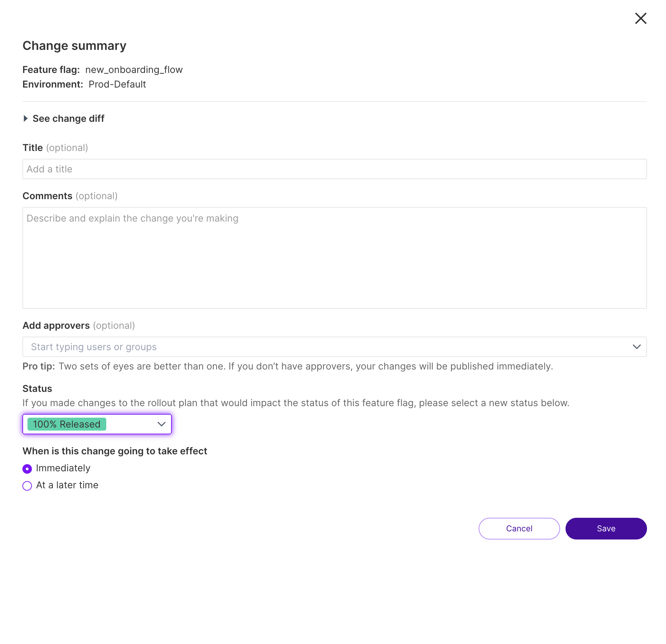The width and height of the screenshot is (666, 644).
Task: Focus the "Add a title" field
Action: (x=334, y=169)
